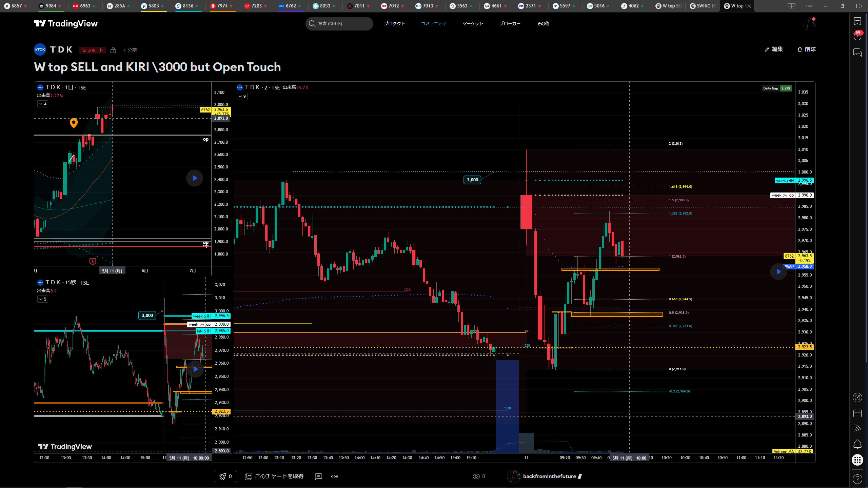Expand indicator legend '4' on daily chart
This screenshot has height=488, width=868.
click(x=43, y=104)
